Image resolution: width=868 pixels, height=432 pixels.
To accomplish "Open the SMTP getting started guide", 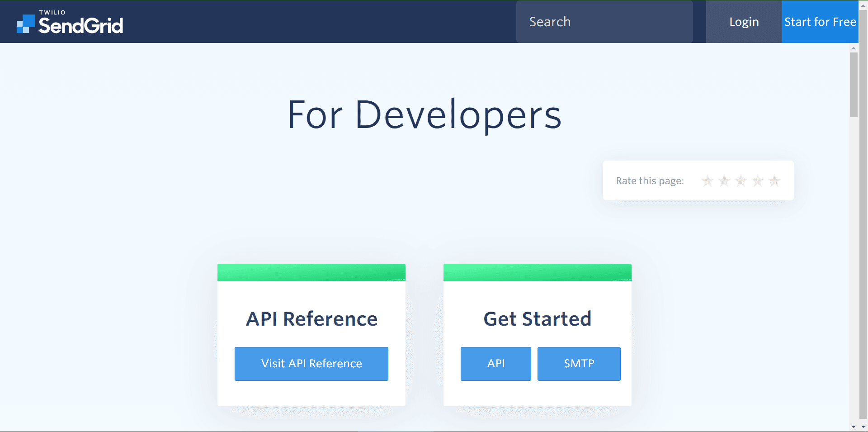I will click(579, 363).
